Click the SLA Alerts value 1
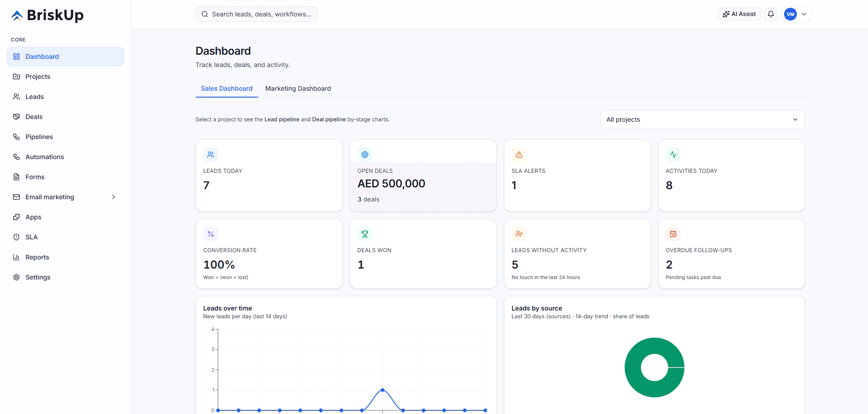 (x=514, y=185)
